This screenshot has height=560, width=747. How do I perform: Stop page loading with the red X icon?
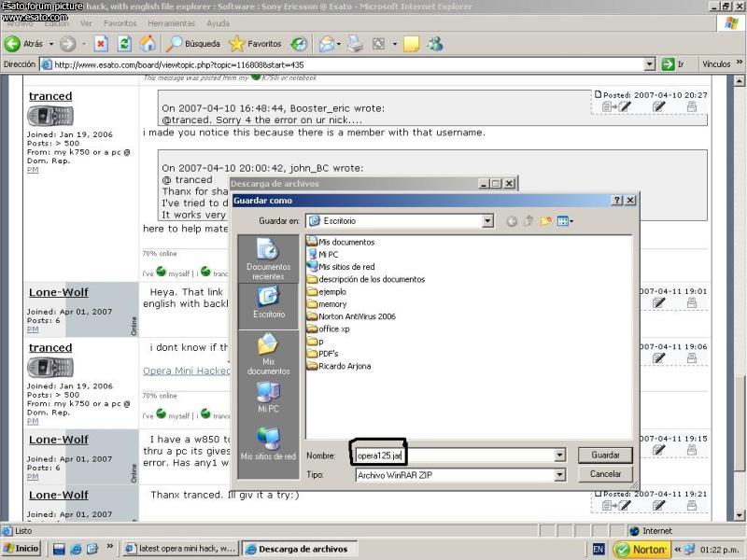click(101, 44)
